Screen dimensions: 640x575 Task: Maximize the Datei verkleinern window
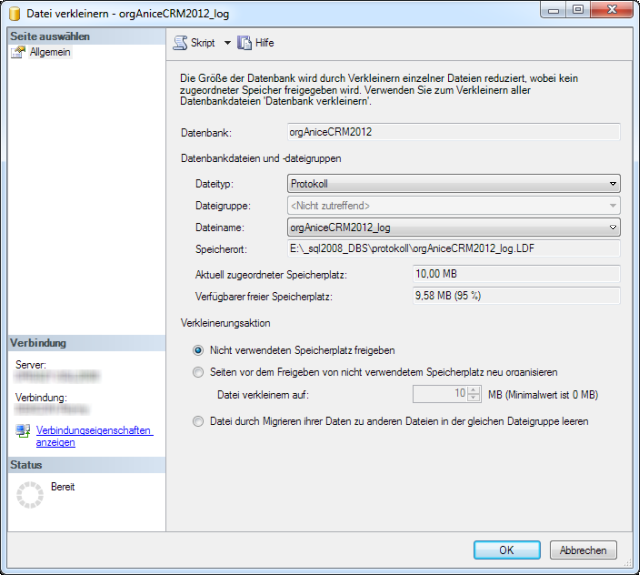tap(578, 10)
